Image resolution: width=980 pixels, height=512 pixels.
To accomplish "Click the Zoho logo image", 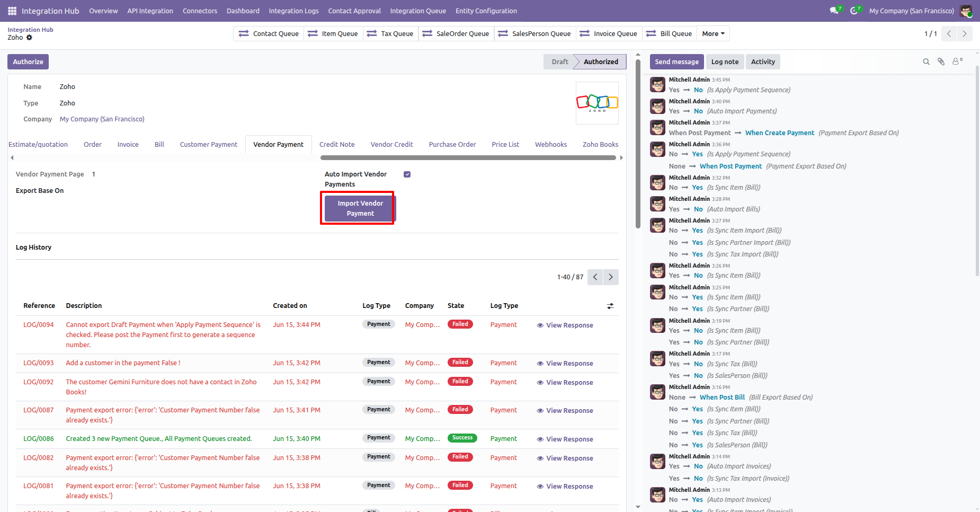I will tap(597, 103).
